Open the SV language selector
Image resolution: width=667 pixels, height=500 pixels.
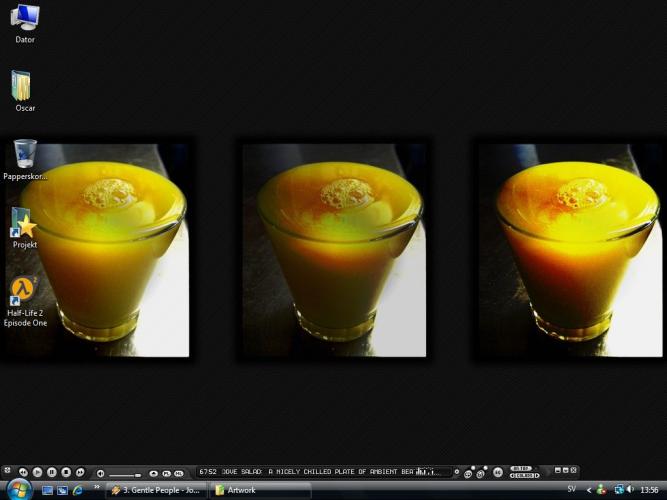tap(571, 490)
